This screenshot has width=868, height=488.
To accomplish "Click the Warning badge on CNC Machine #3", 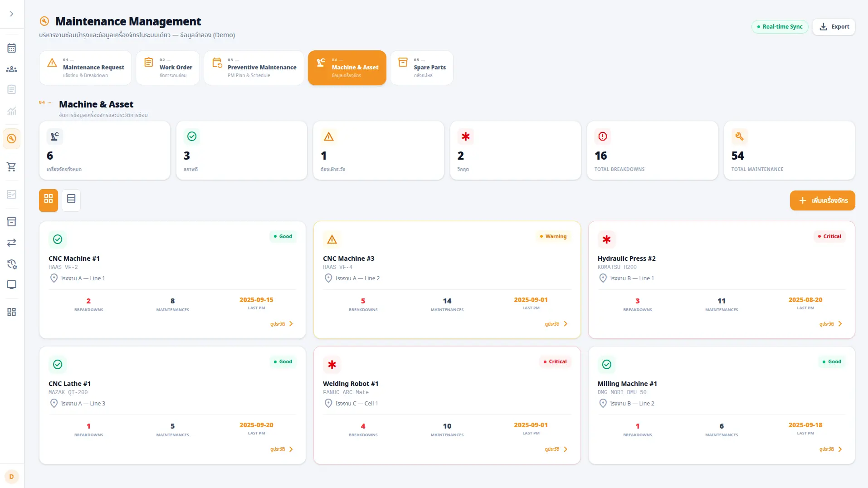I will [553, 236].
